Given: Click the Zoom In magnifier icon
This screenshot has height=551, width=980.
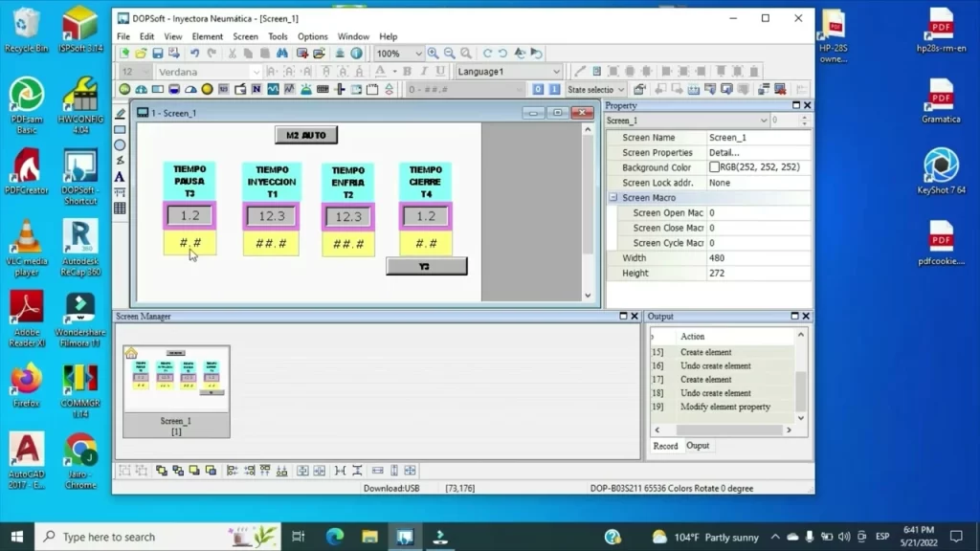Looking at the screenshot, I should pos(433,54).
